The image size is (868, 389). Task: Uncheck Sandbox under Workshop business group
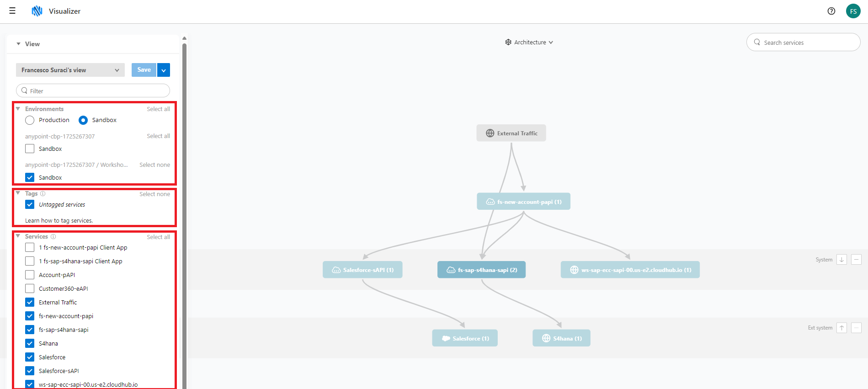pyautogui.click(x=30, y=177)
